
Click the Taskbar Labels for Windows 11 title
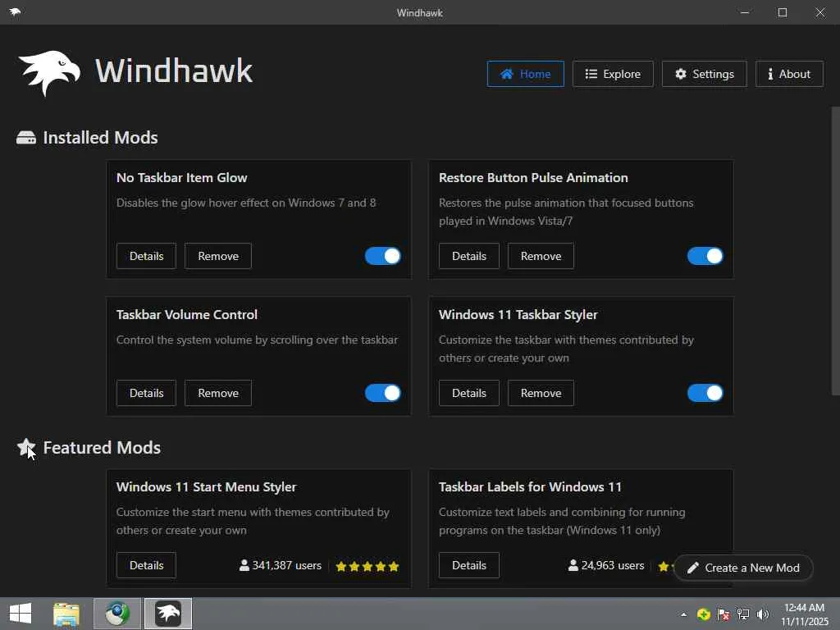(x=531, y=487)
